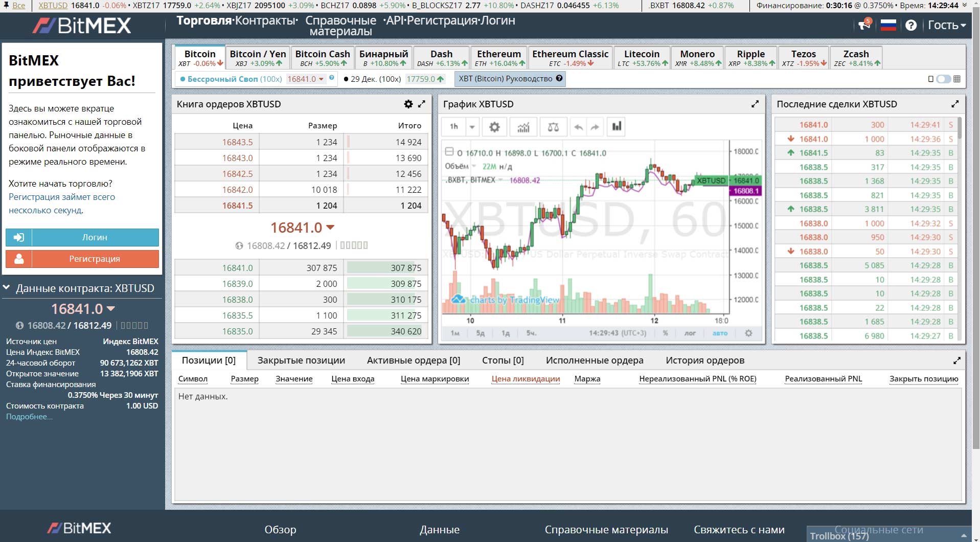Click the Свяжитесь с нами footer link
This screenshot has height=542, width=980.
tap(739, 530)
